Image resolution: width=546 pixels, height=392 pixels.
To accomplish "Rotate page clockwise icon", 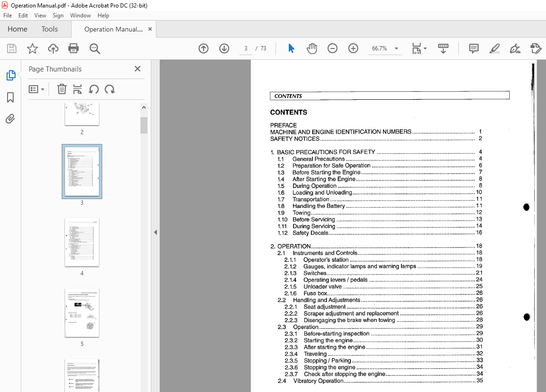I will tap(110, 89).
